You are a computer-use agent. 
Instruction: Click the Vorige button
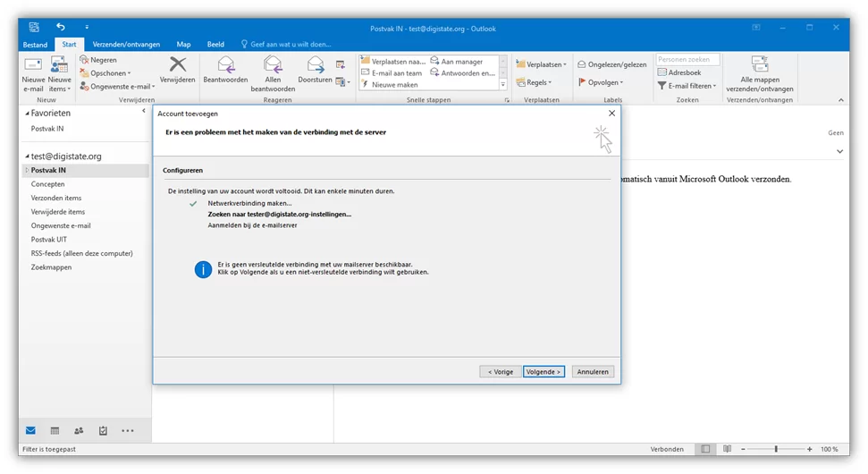pos(500,371)
